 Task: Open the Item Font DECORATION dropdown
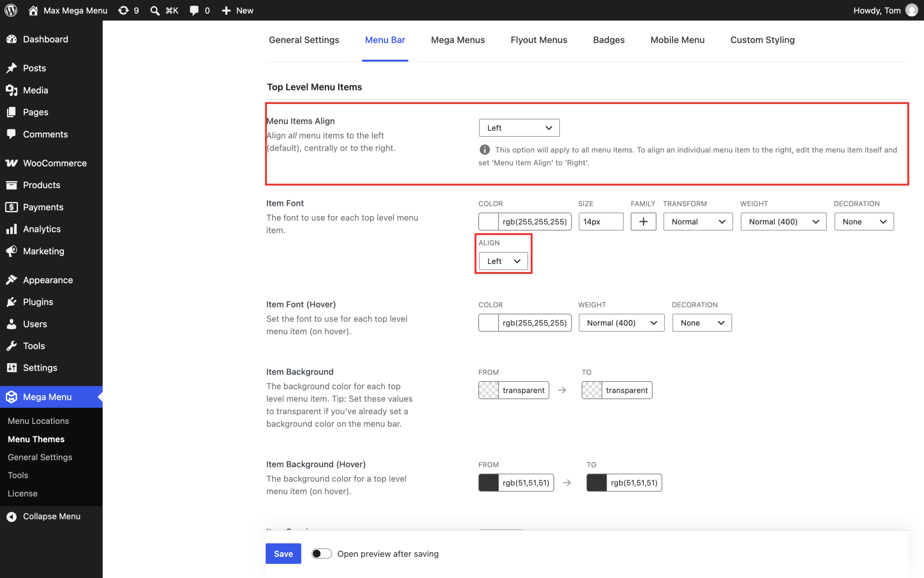[x=864, y=222]
